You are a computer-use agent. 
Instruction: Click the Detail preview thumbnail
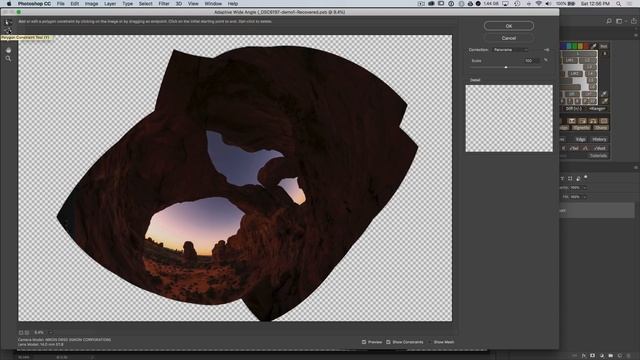(x=509, y=118)
